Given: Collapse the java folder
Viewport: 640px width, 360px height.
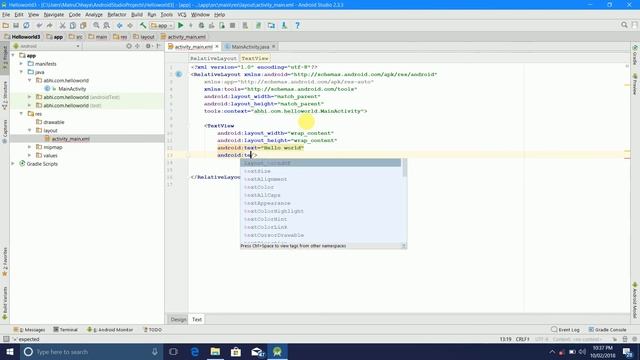Looking at the screenshot, I should tap(21, 72).
